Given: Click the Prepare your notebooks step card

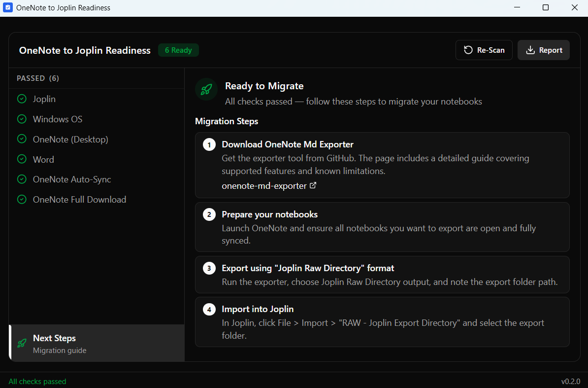Looking at the screenshot, I should point(382,227).
